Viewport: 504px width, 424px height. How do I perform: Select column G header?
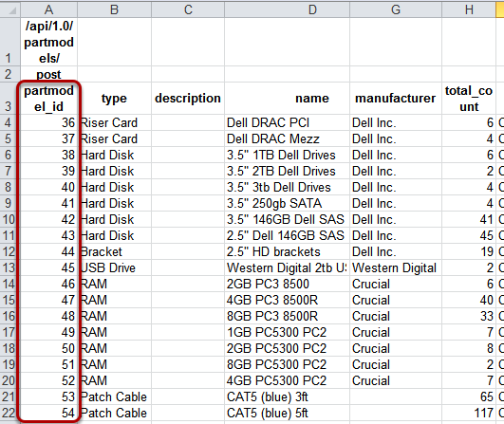[x=396, y=9]
